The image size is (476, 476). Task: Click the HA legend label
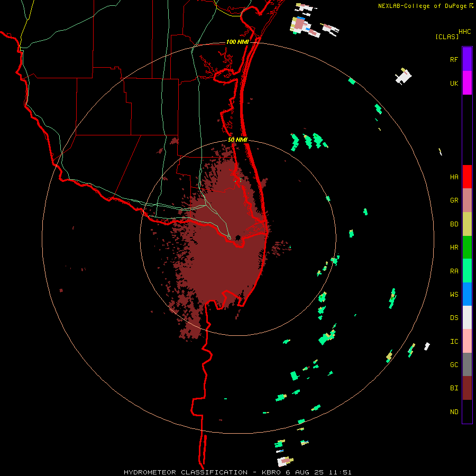454,177
